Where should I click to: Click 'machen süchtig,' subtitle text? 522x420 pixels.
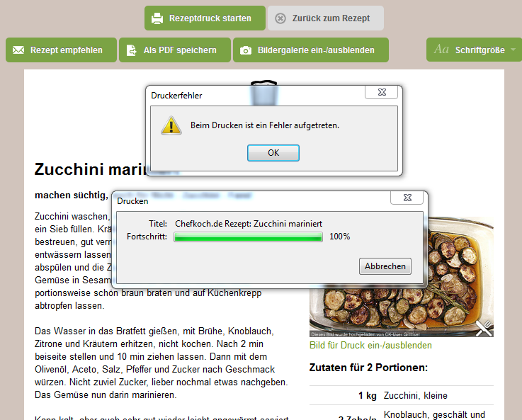pos(72,195)
